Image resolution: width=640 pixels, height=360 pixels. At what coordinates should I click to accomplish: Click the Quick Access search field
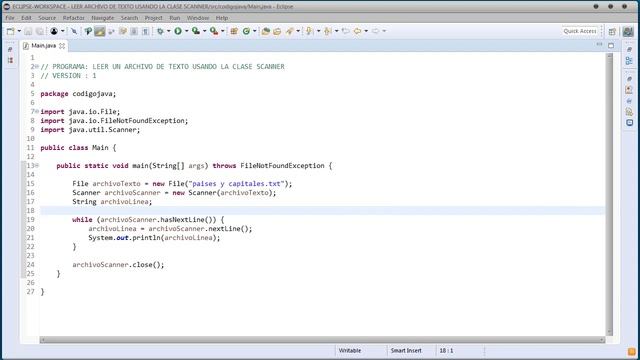tap(580, 31)
